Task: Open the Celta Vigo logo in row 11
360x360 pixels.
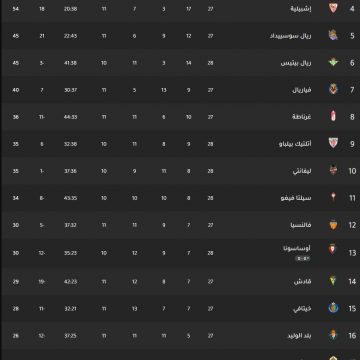Action: pos(333,197)
